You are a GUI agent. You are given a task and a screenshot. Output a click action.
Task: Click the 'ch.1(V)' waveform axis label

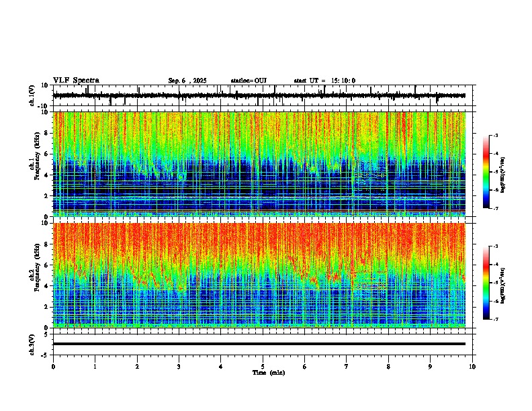click(x=32, y=95)
